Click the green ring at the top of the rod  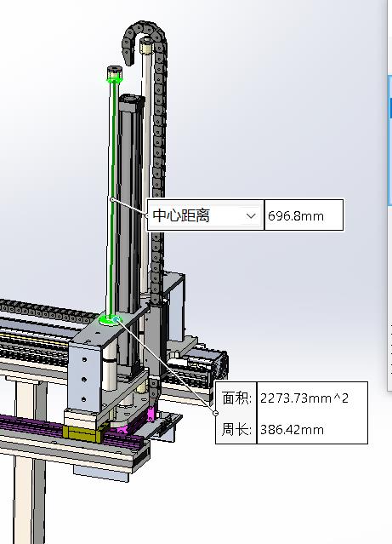coord(115,80)
